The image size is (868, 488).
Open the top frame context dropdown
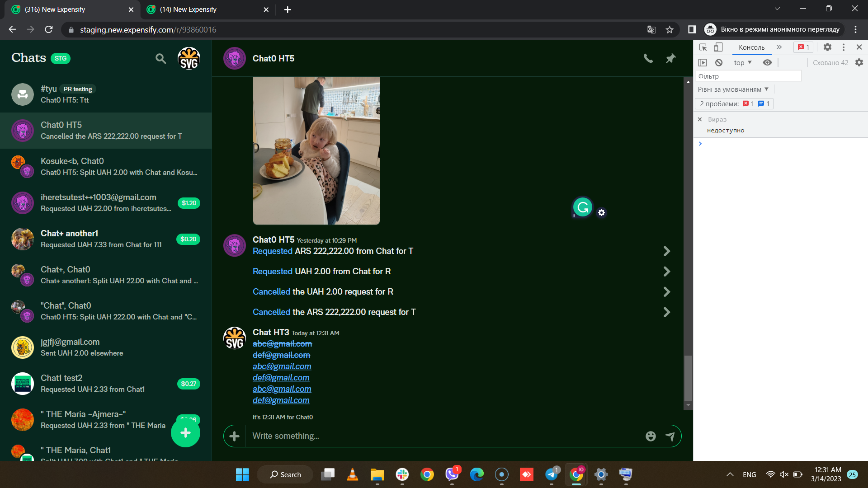(741, 62)
